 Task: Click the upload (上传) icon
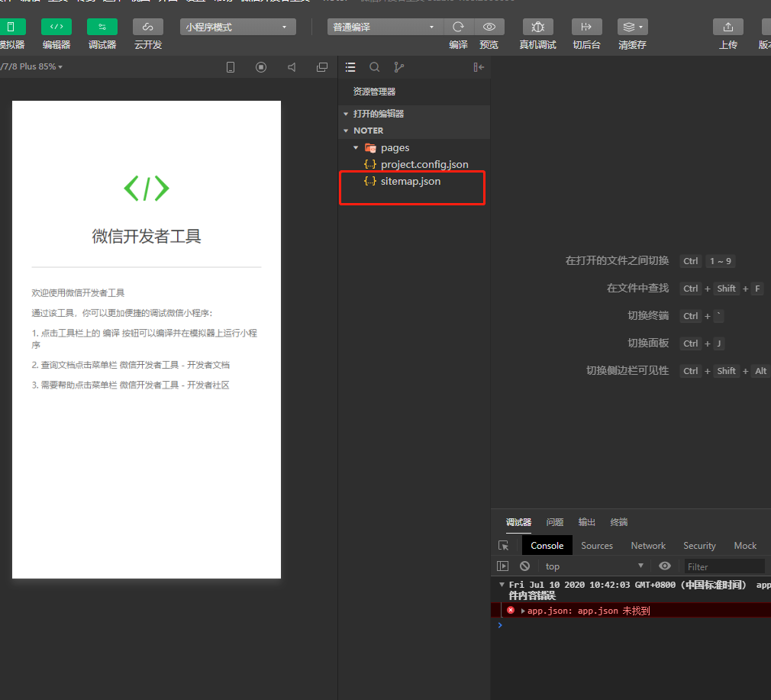click(728, 27)
